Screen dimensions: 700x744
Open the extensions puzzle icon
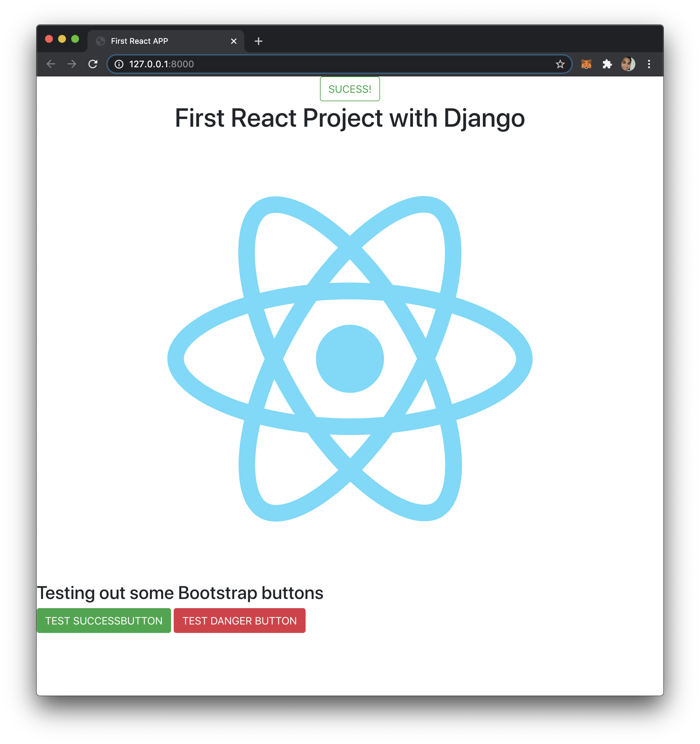coord(607,64)
